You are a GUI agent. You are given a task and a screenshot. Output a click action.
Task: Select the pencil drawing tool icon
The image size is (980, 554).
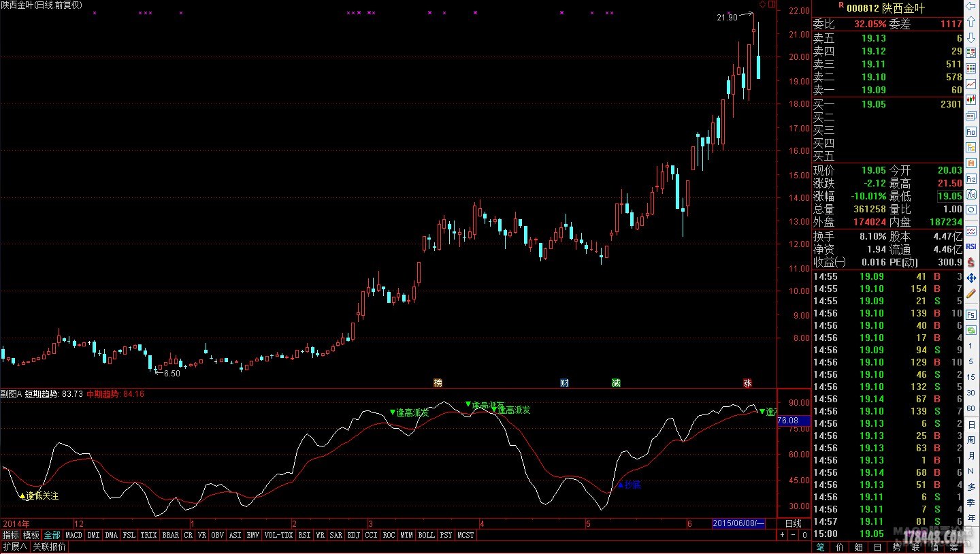[x=971, y=293]
